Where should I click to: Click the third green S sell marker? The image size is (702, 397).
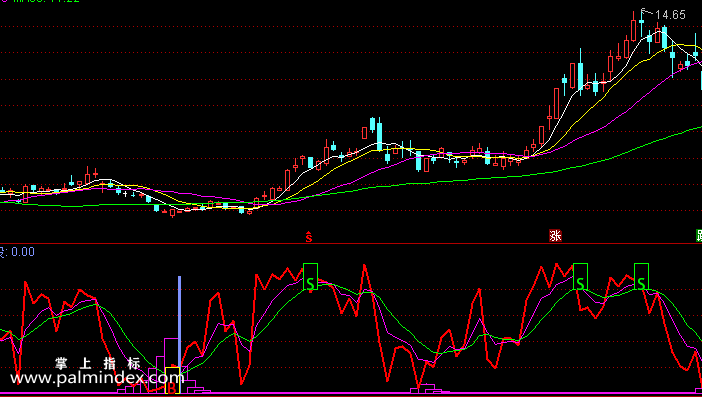click(641, 277)
